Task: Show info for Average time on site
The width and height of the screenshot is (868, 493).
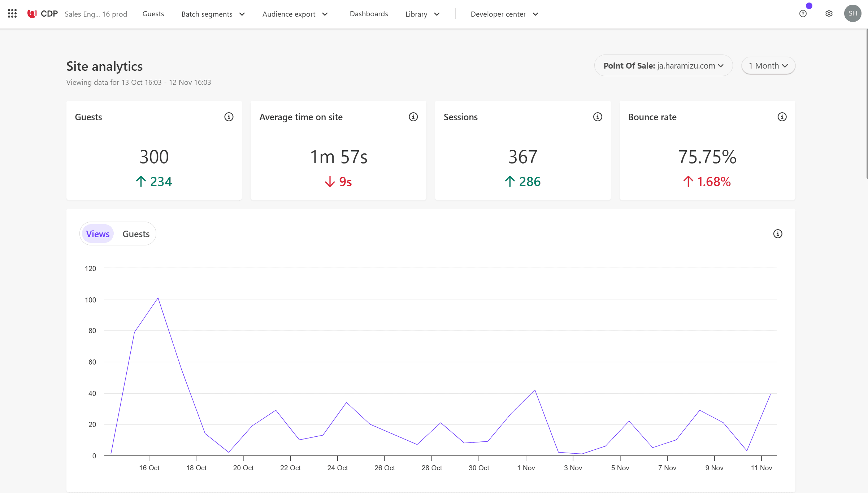Action: click(413, 117)
